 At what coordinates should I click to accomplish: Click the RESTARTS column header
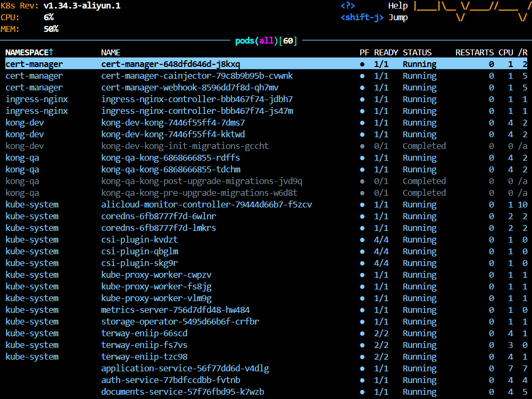(x=475, y=52)
